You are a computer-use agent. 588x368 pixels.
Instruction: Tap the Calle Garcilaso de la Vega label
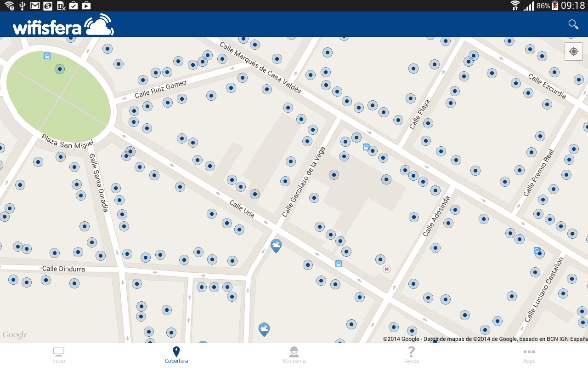pos(304,182)
